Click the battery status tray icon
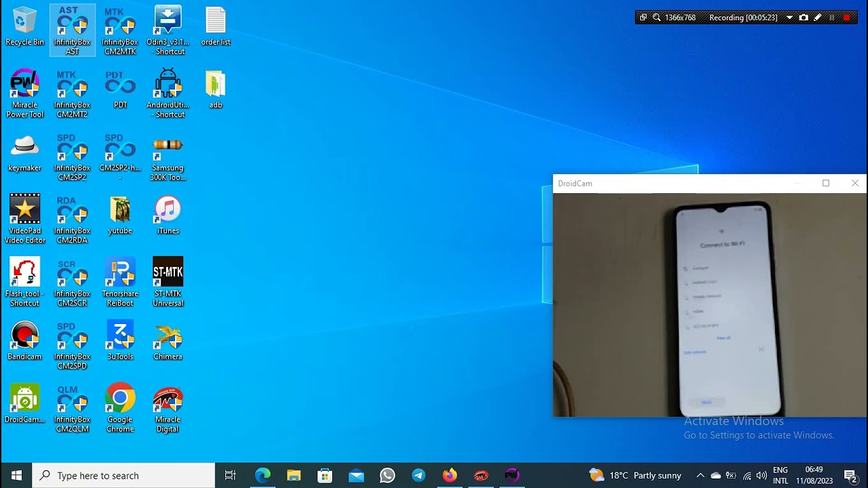Image resolution: width=868 pixels, height=488 pixels. click(x=731, y=475)
